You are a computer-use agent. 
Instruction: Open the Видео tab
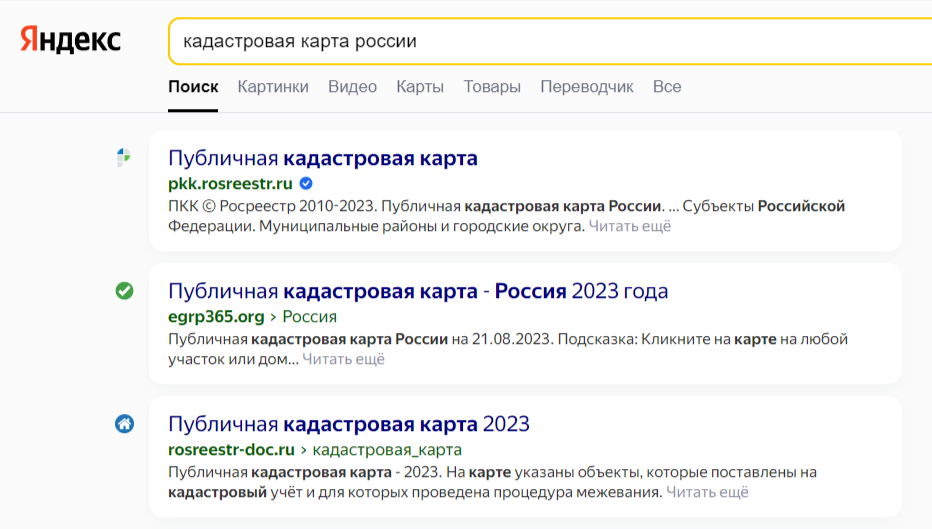coord(352,87)
